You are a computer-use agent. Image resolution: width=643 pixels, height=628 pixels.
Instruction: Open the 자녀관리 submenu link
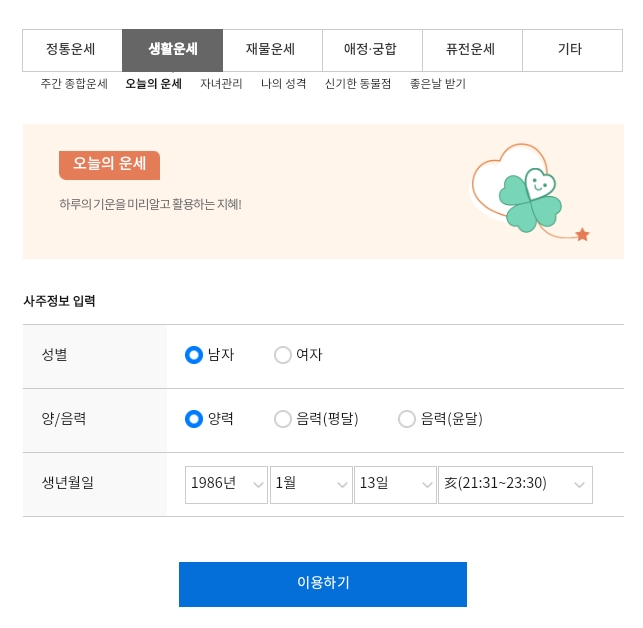tap(221, 84)
